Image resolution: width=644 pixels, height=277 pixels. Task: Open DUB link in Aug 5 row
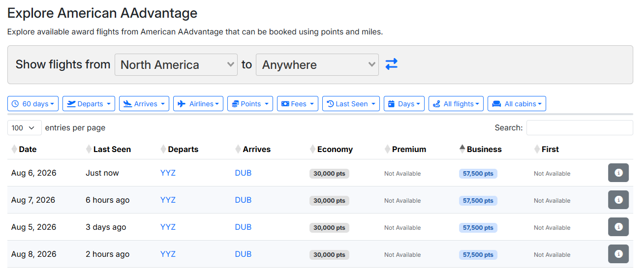(243, 227)
